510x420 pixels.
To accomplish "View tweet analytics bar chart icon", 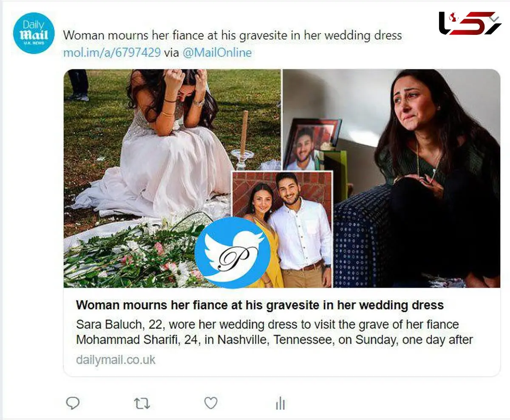I will point(280,403).
